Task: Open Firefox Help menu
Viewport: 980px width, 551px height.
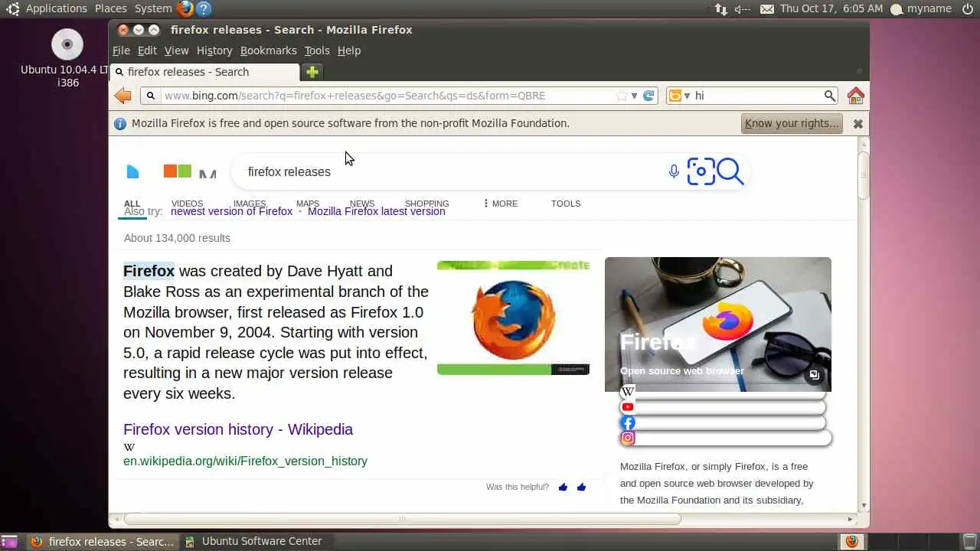Action: coord(349,51)
